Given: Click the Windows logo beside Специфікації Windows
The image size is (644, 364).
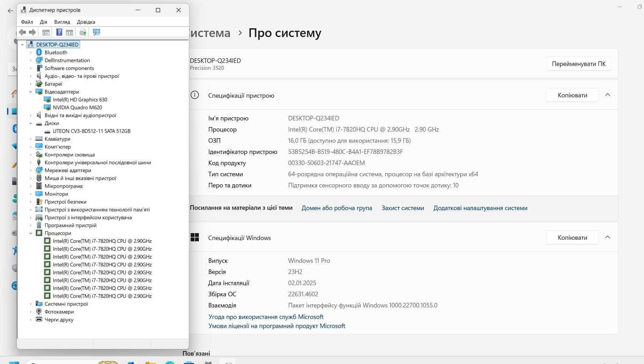Looking at the screenshot, I should click(x=195, y=237).
